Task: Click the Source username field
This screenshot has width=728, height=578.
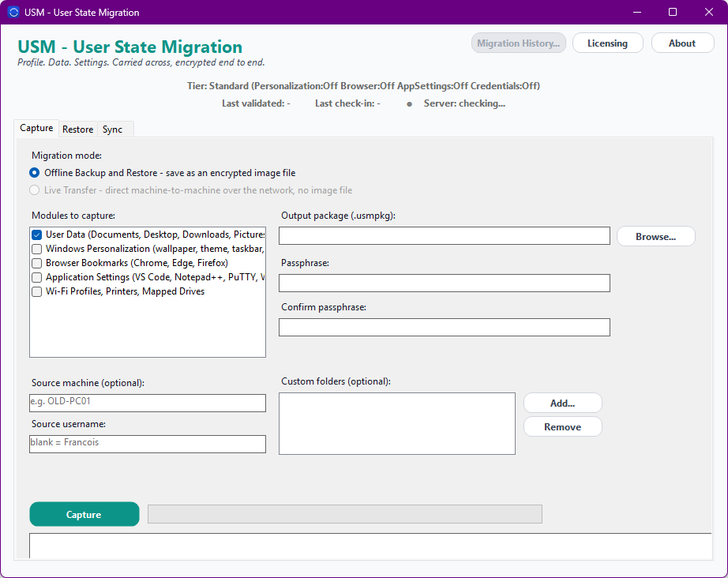Action: 148,444
